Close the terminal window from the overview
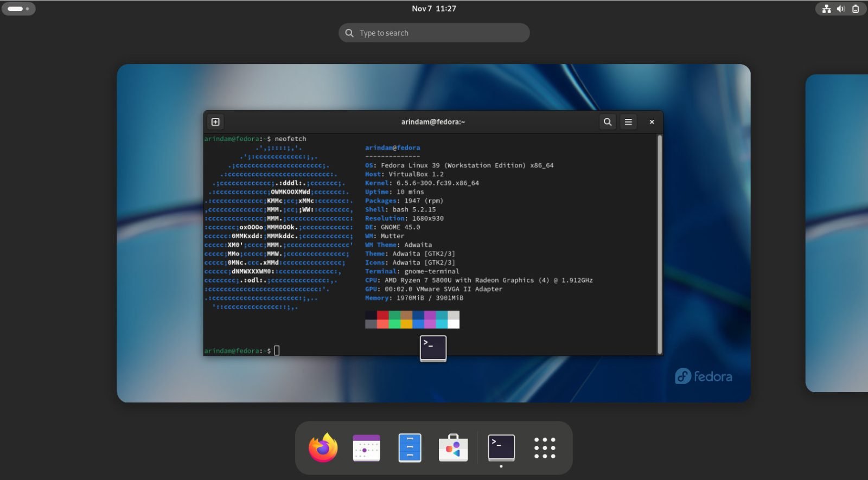Viewport: 868px width, 480px height. (652, 122)
